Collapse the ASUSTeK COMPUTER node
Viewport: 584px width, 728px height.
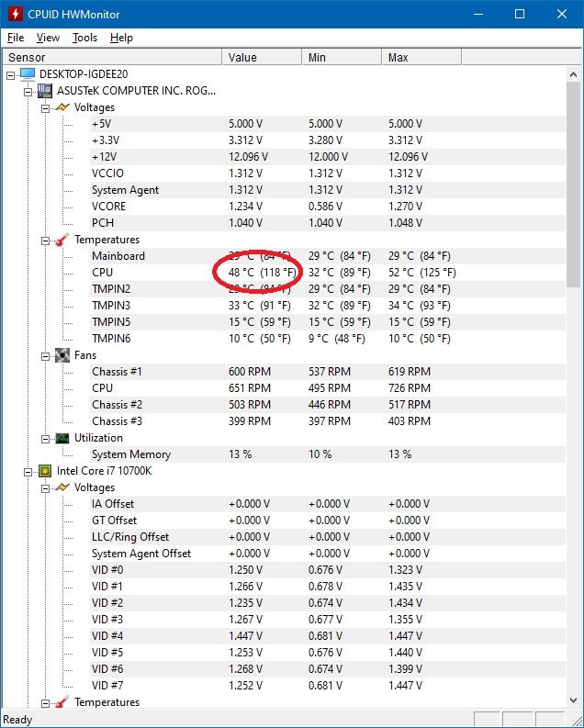pyautogui.click(x=28, y=92)
